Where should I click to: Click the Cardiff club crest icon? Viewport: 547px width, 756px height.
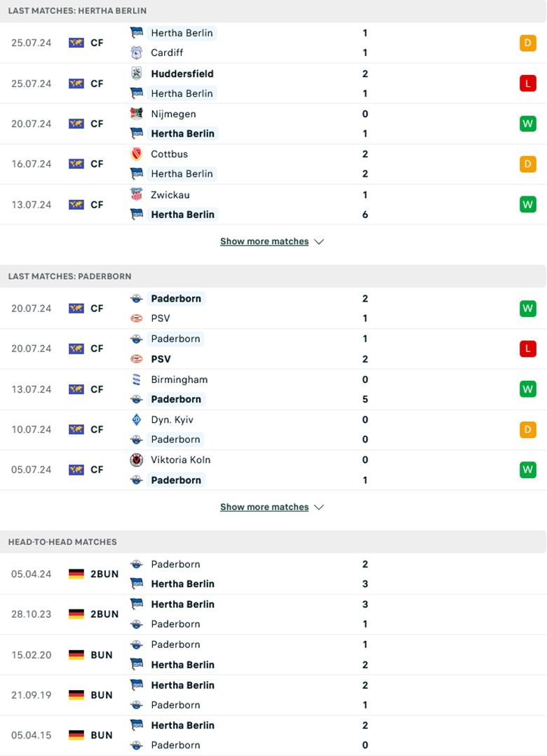(137, 53)
